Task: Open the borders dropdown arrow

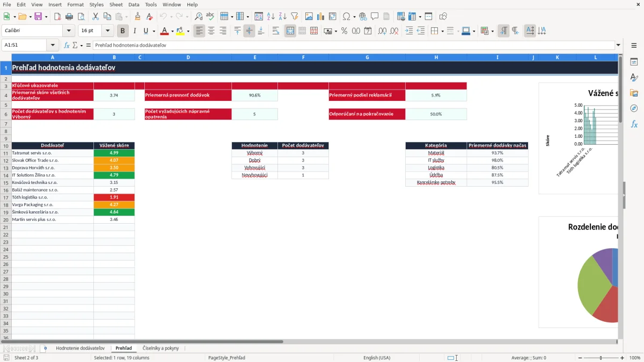Action: click(x=442, y=31)
